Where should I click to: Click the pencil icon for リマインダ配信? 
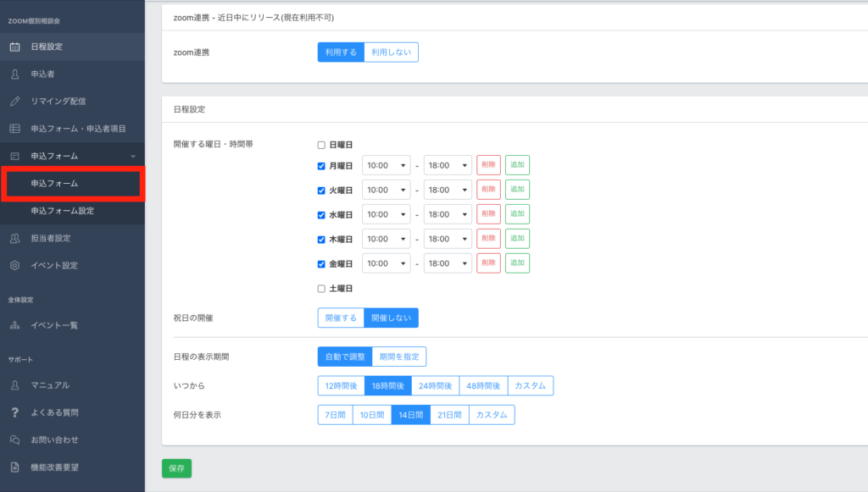coord(14,102)
